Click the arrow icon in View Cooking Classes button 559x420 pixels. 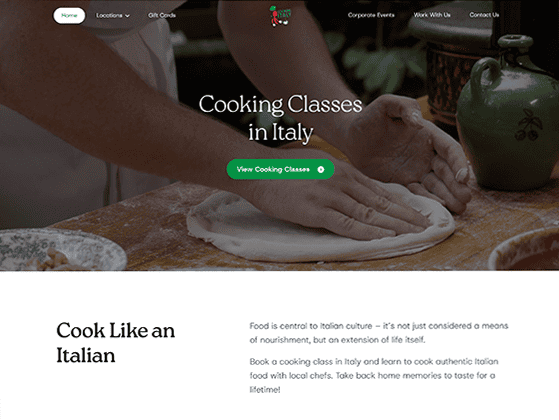(x=321, y=169)
